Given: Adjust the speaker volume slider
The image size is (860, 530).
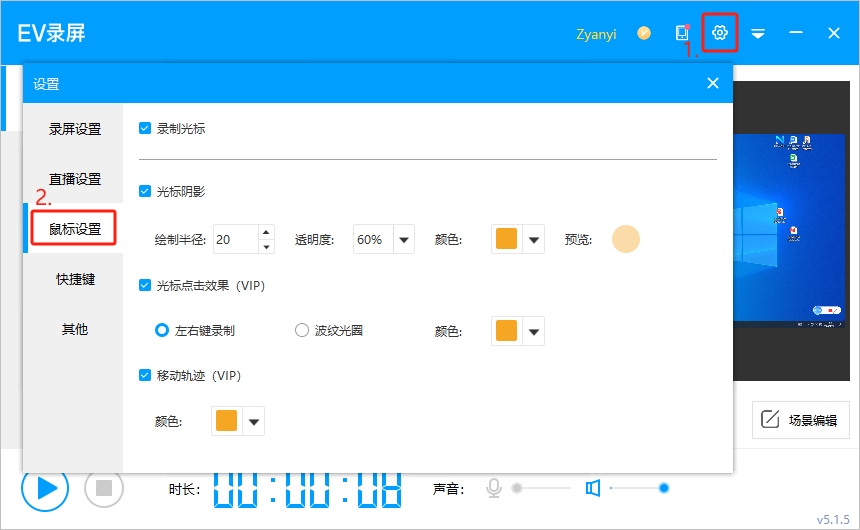Looking at the screenshot, I should [640, 488].
